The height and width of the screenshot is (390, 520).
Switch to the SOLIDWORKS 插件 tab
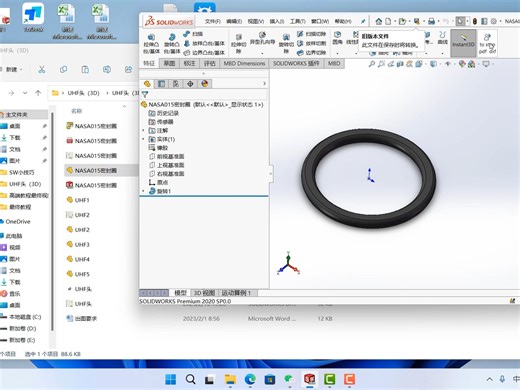pos(296,63)
